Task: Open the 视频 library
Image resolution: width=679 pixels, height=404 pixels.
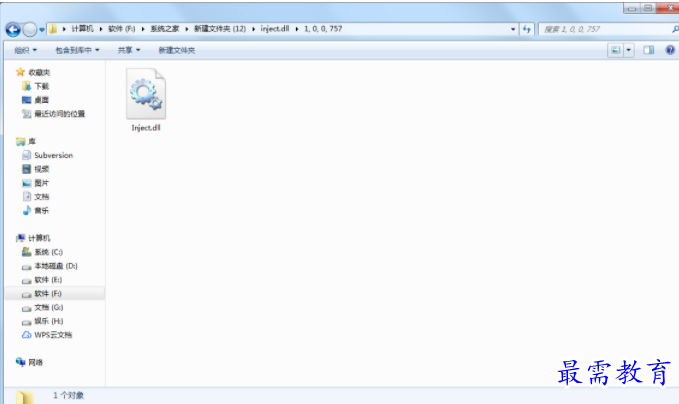Action: pos(42,169)
